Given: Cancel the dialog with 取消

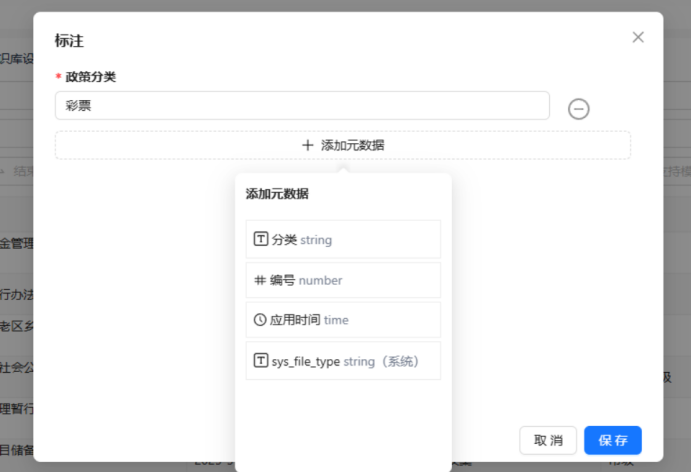Looking at the screenshot, I should (548, 440).
